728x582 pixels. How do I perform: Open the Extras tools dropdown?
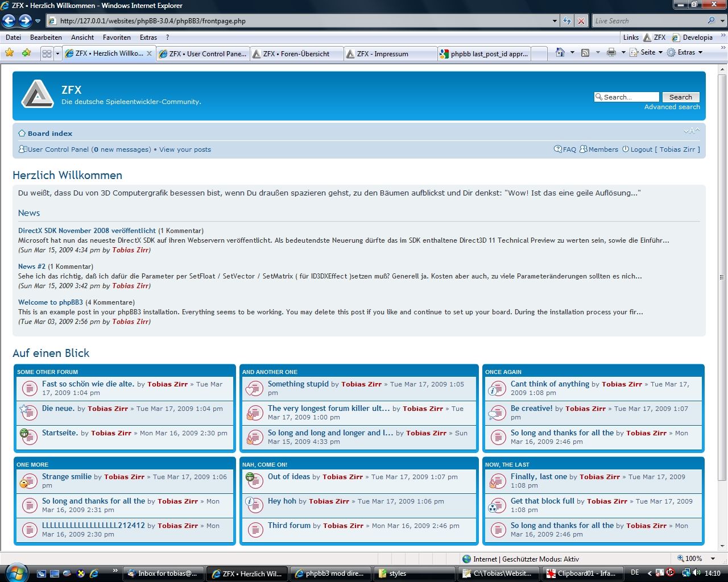pos(685,52)
